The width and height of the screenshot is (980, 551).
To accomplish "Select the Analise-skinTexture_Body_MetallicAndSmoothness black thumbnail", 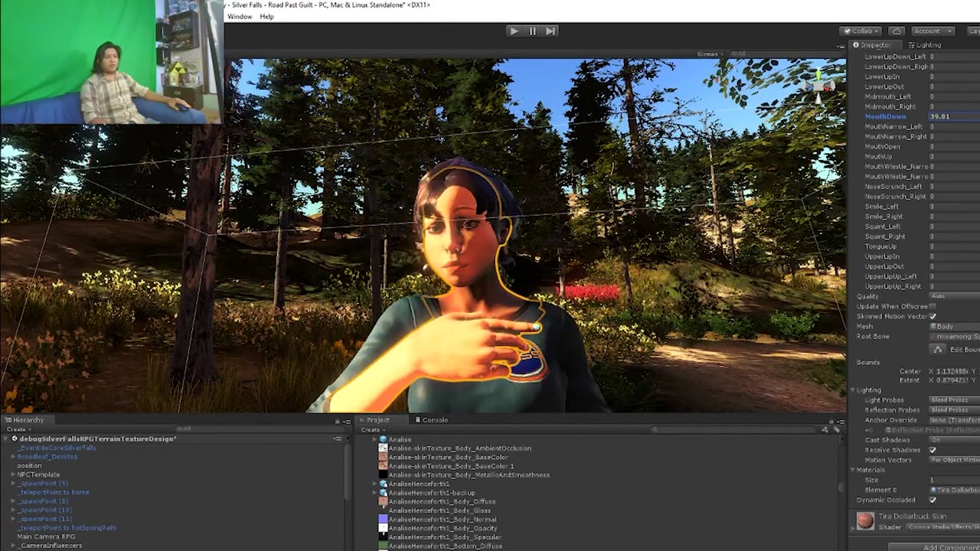I will (x=383, y=474).
